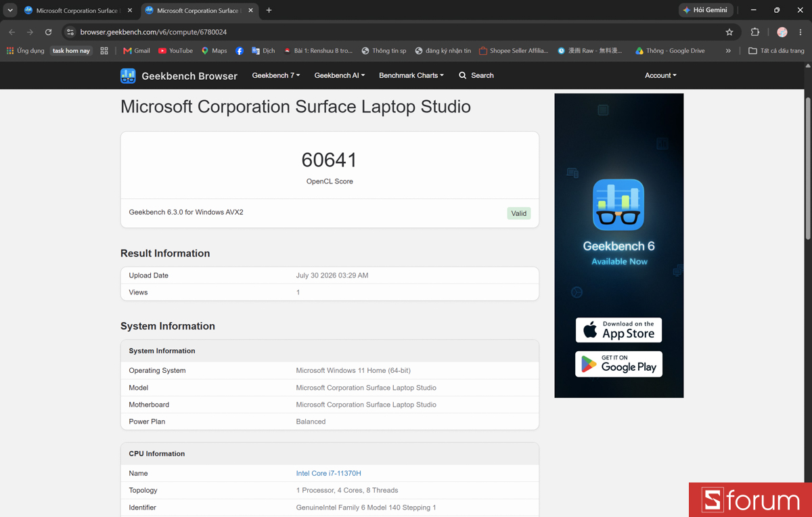Open the site information icon in address bar
This screenshot has height=517, width=812.
click(x=70, y=32)
